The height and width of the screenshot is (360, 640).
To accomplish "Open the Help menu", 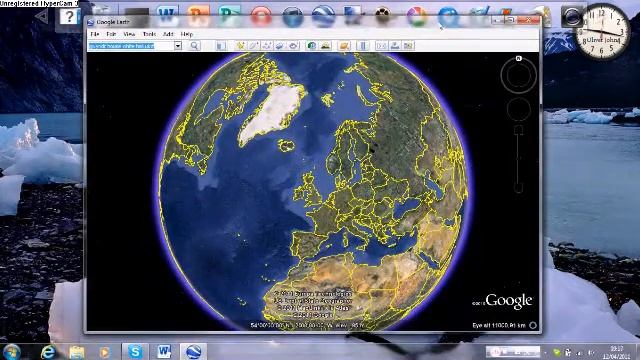I will coord(187,34).
